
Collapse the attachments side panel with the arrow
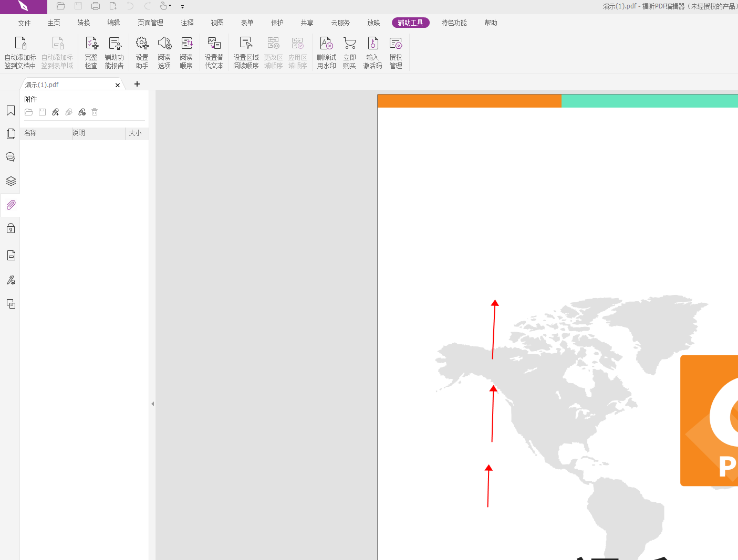tap(152, 404)
